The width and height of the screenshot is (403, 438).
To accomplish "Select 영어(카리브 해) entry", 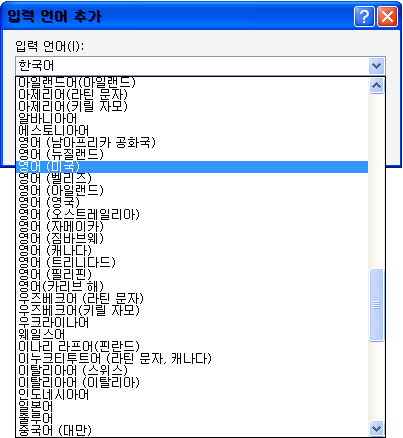I will 192,286.
